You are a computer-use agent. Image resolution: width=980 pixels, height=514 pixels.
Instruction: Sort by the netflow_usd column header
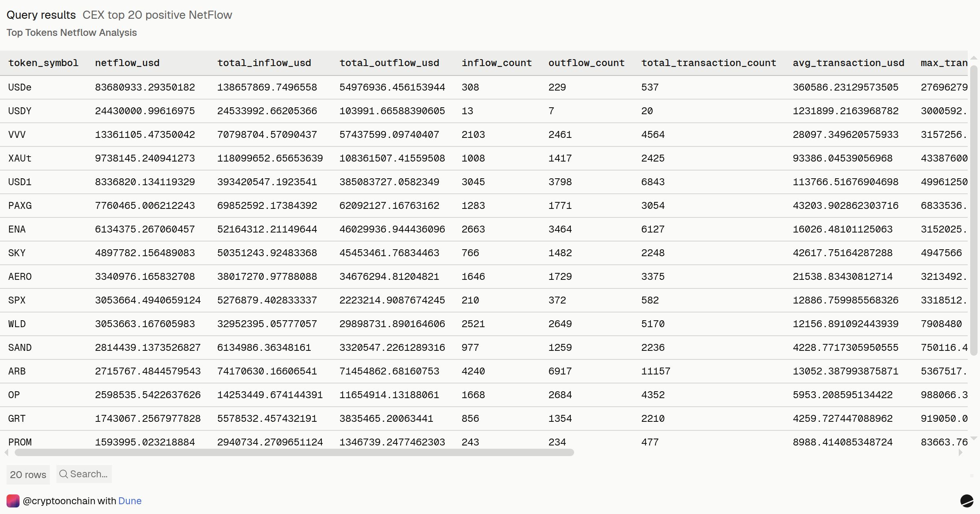(x=127, y=63)
